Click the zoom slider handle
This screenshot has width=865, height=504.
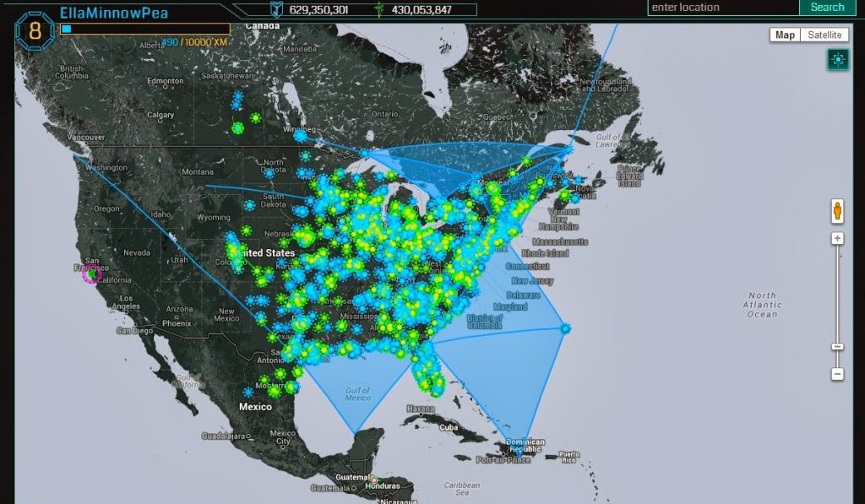(837, 346)
